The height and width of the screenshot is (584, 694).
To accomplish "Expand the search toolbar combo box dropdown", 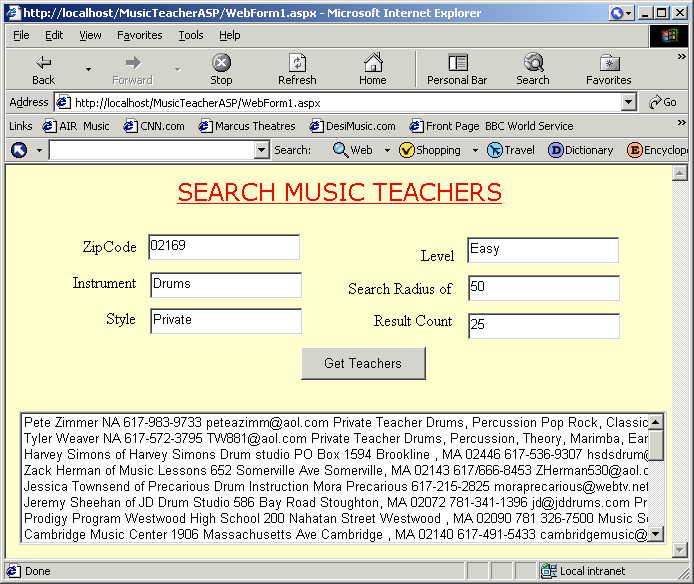I will coord(262,150).
